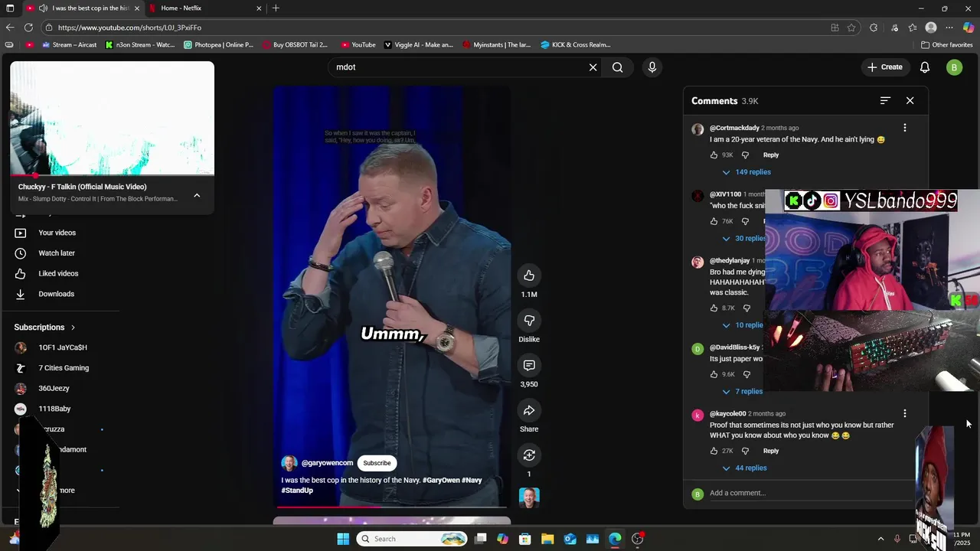Image resolution: width=980 pixels, height=551 pixels.
Task: Favorite this page with star icon
Action: click(851, 28)
